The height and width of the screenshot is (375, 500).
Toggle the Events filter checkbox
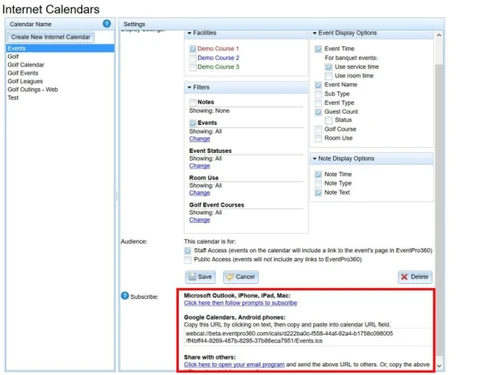[193, 123]
